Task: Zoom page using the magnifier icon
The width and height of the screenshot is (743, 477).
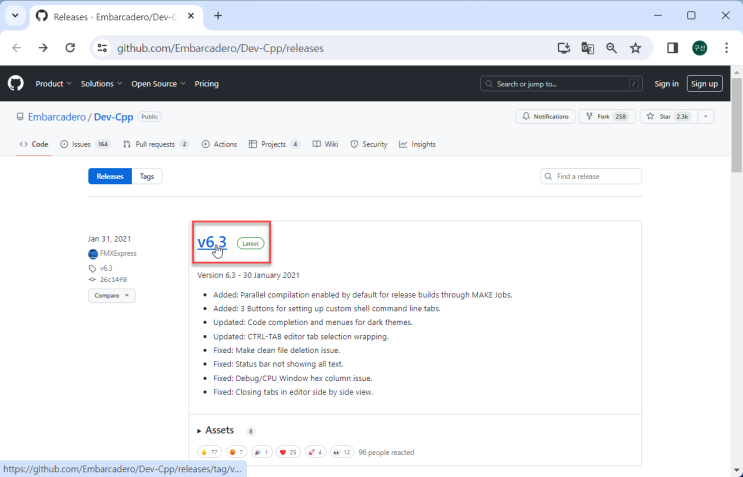Action: (x=611, y=48)
